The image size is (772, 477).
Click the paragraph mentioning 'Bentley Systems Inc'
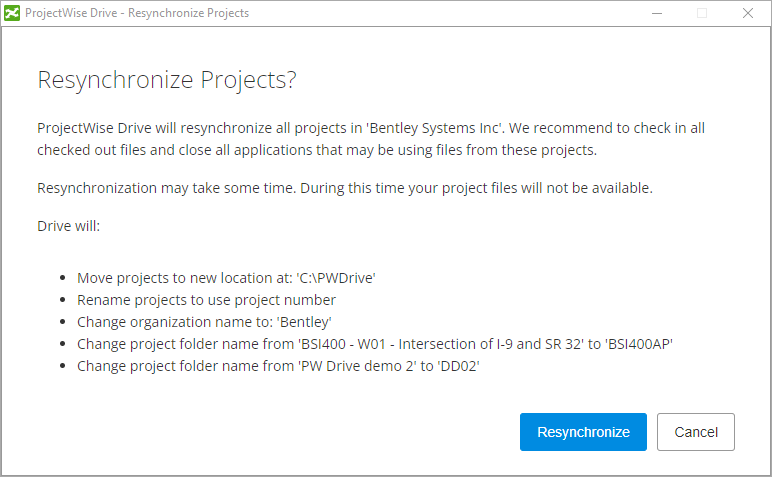pyautogui.click(x=371, y=139)
